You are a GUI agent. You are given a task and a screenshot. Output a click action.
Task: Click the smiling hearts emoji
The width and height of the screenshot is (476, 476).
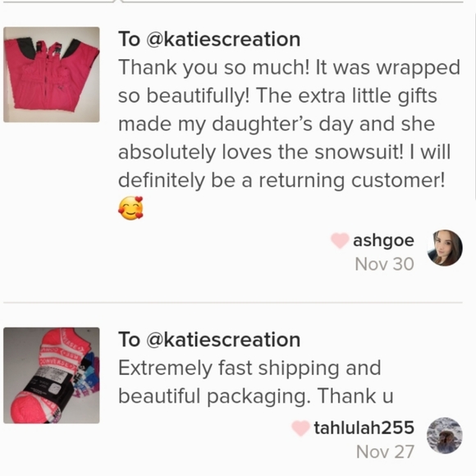130,208
